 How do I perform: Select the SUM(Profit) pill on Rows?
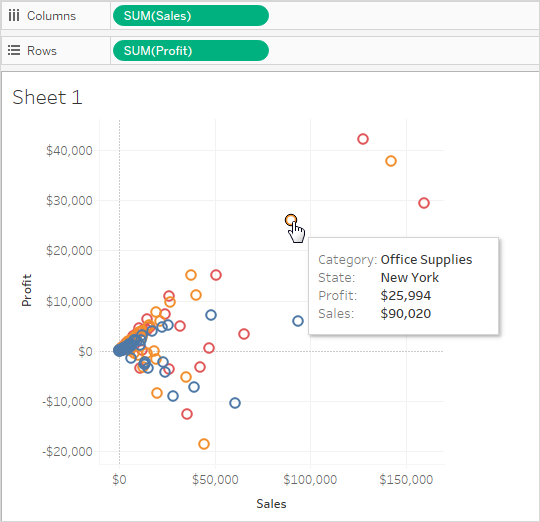[191, 51]
